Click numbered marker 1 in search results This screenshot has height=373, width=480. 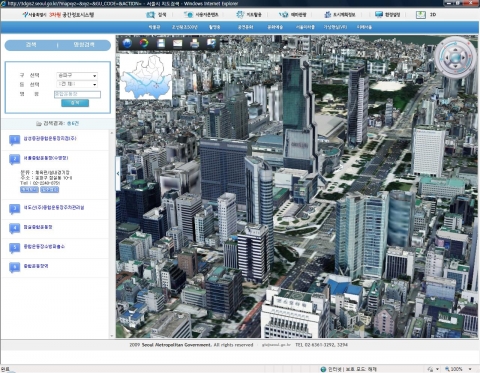(14, 140)
